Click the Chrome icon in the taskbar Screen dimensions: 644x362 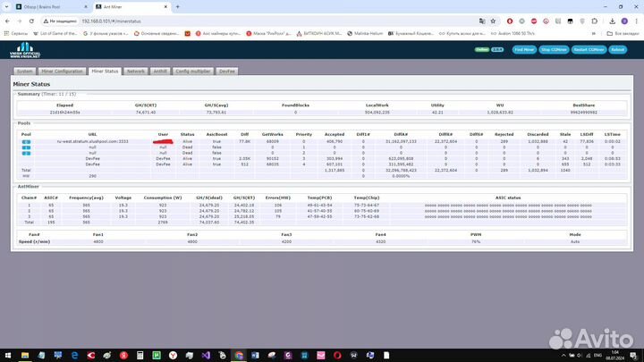click(239, 356)
